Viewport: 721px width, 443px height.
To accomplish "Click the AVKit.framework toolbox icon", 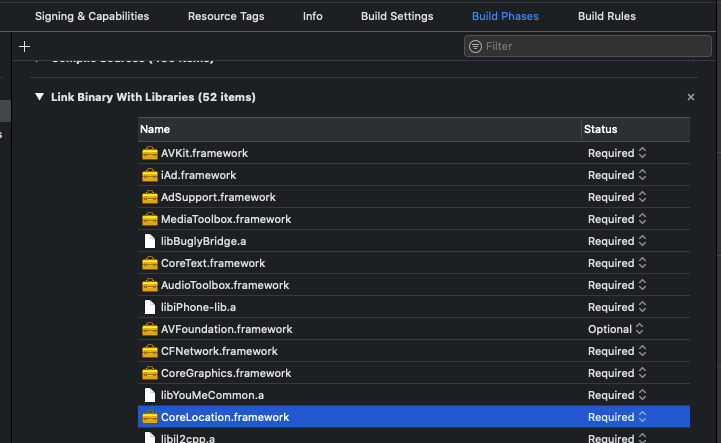I will coord(150,153).
